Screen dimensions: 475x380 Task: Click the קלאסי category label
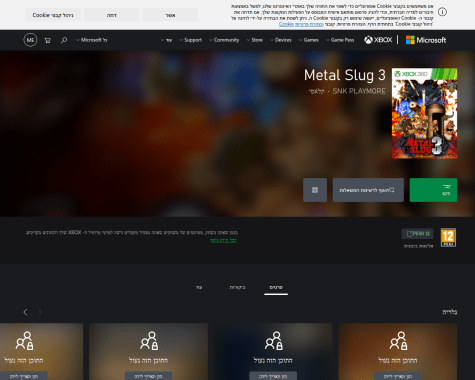point(316,91)
